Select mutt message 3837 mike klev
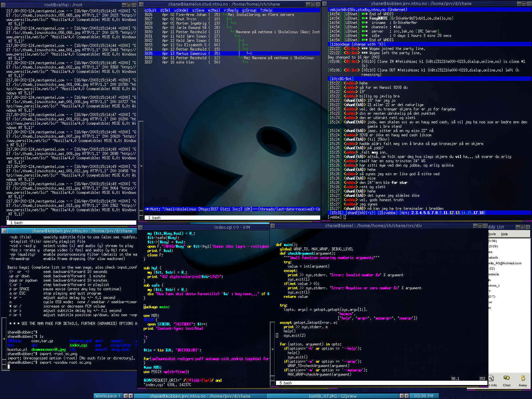 [x=232, y=62]
